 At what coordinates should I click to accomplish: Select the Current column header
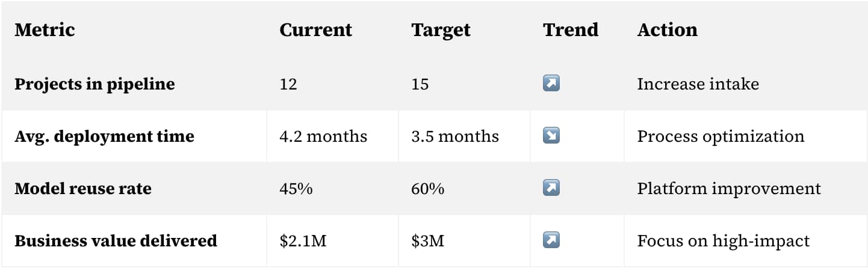(x=316, y=29)
